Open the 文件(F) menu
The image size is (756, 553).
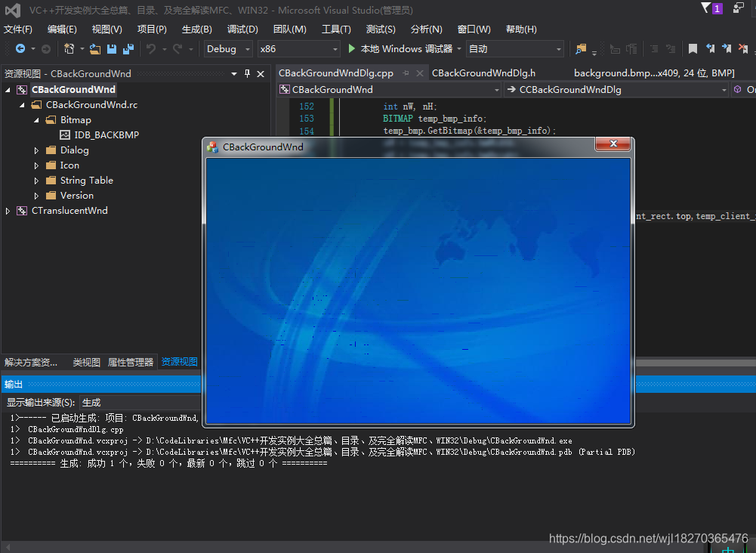18,29
